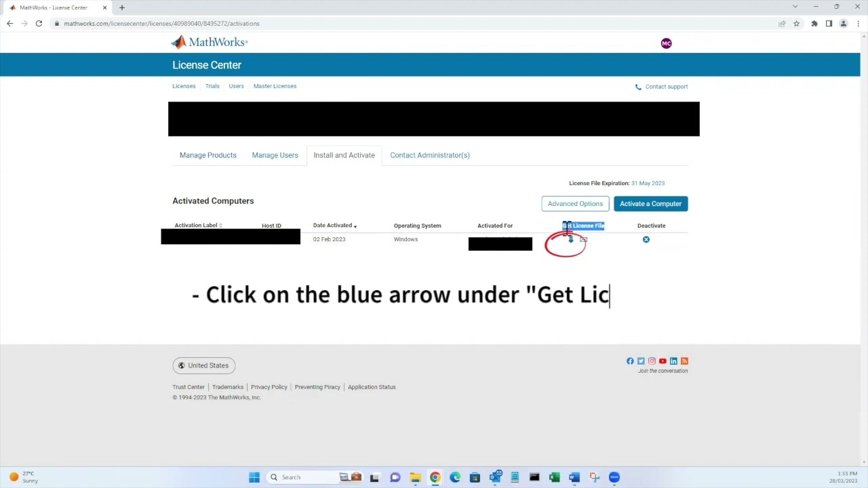Open a new browser tab
The height and width of the screenshot is (488, 868).
coord(122,7)
